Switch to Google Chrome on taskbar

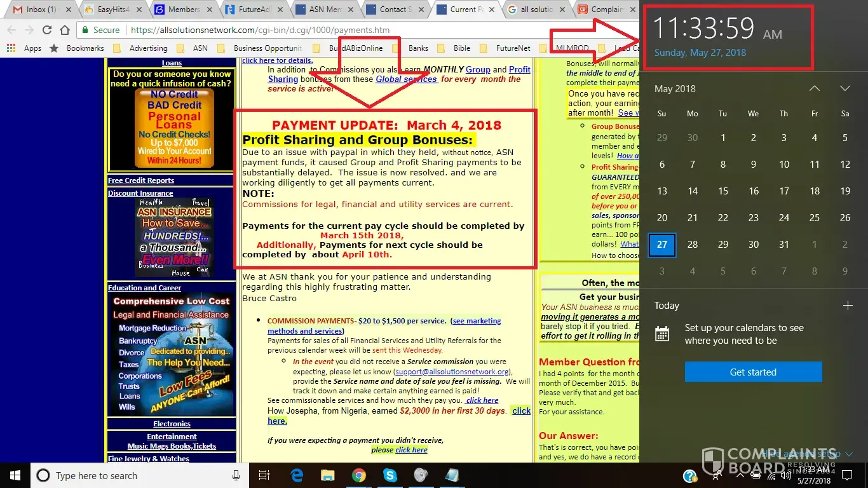point(358,475)
